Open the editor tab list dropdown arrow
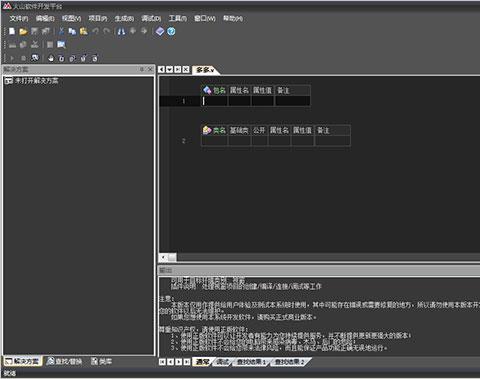The height and width of the screenshot is (379, 480). point(170,69)
